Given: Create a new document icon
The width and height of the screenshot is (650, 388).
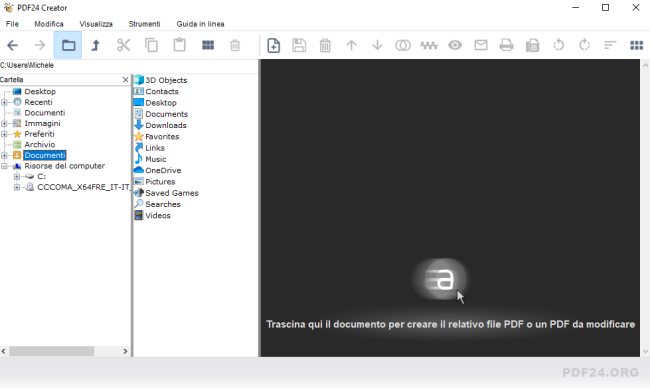Looking at the screenshot, I should 274,45.
